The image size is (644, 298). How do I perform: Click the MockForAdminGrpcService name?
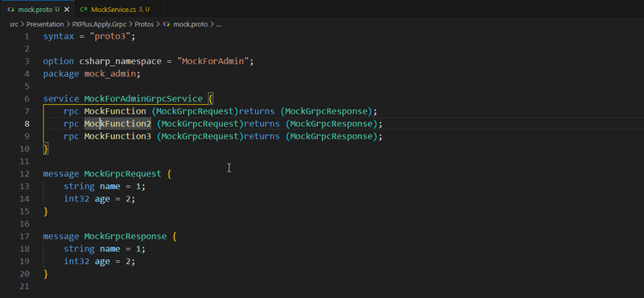(143, 98)
